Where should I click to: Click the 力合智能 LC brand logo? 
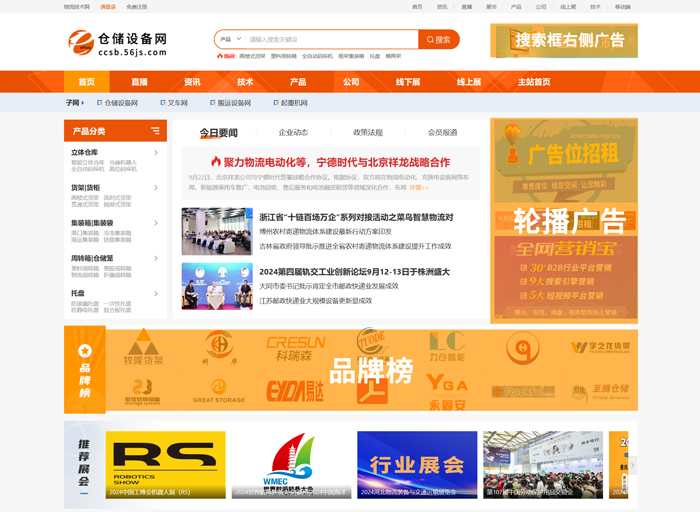447,346
